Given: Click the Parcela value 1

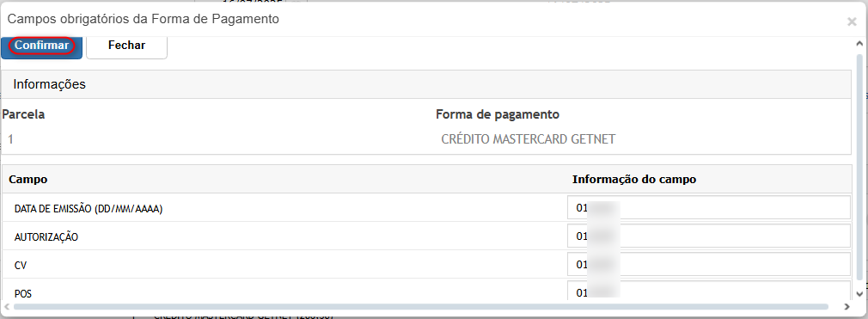Looking at the screenshot, I should point(10,139).
